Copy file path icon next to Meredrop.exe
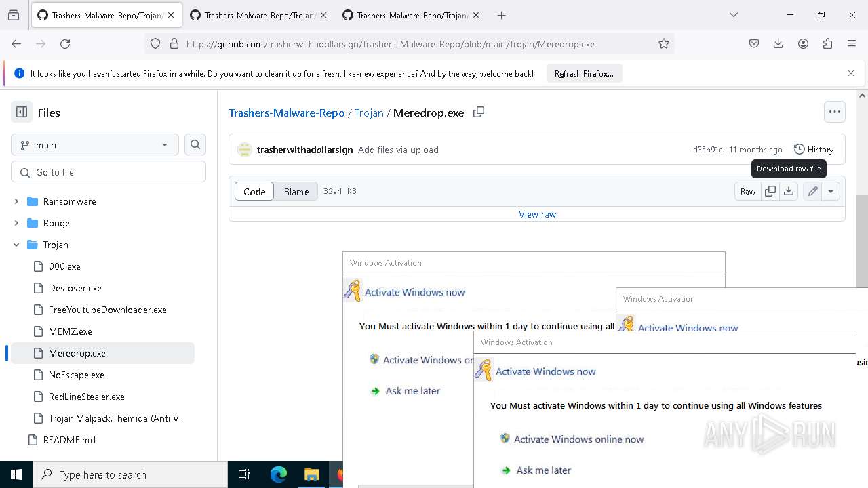Screen dimensions: 868x488 coord(479,112)
